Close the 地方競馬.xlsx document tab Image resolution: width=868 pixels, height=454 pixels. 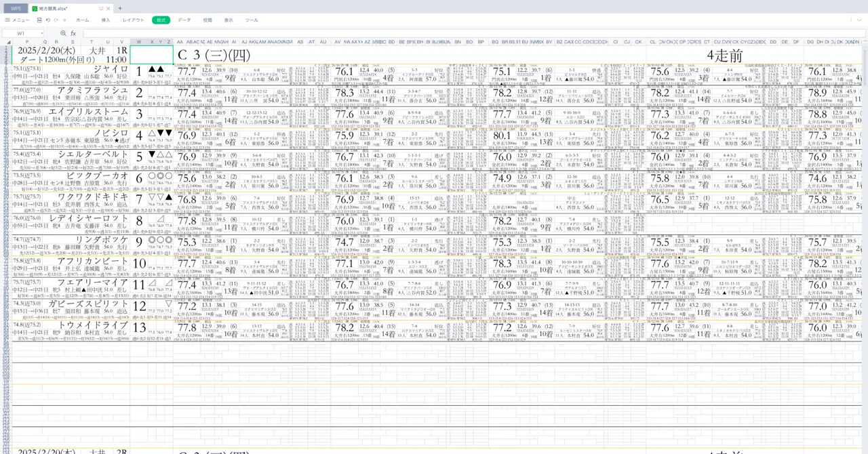(107, 8)
